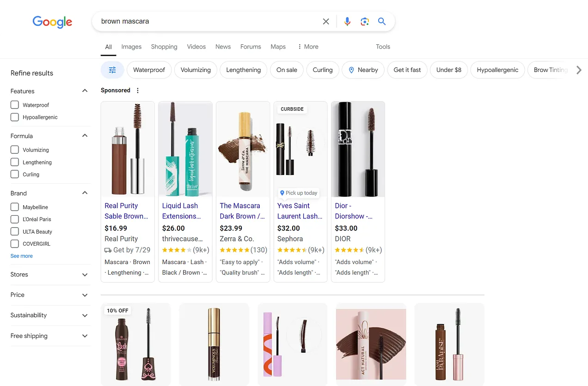Collapse the Brand section chevron
This screenshot has height=386, width=588.
(x=85, y=193)
